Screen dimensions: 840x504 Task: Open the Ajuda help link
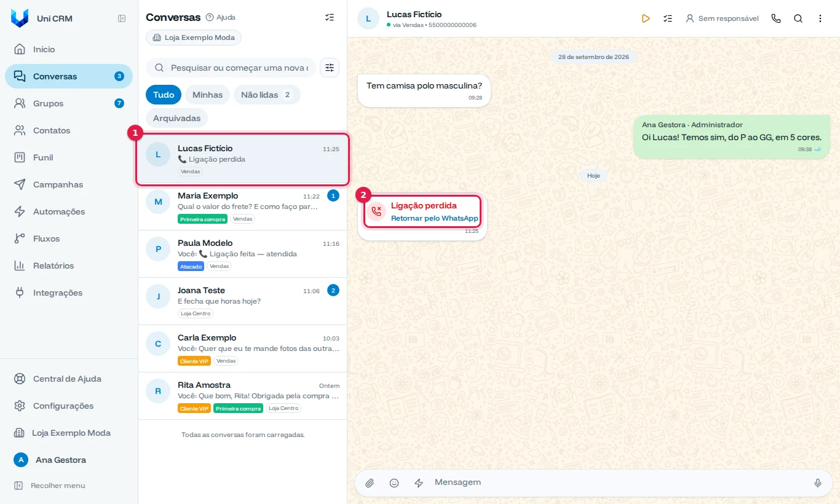221,17
